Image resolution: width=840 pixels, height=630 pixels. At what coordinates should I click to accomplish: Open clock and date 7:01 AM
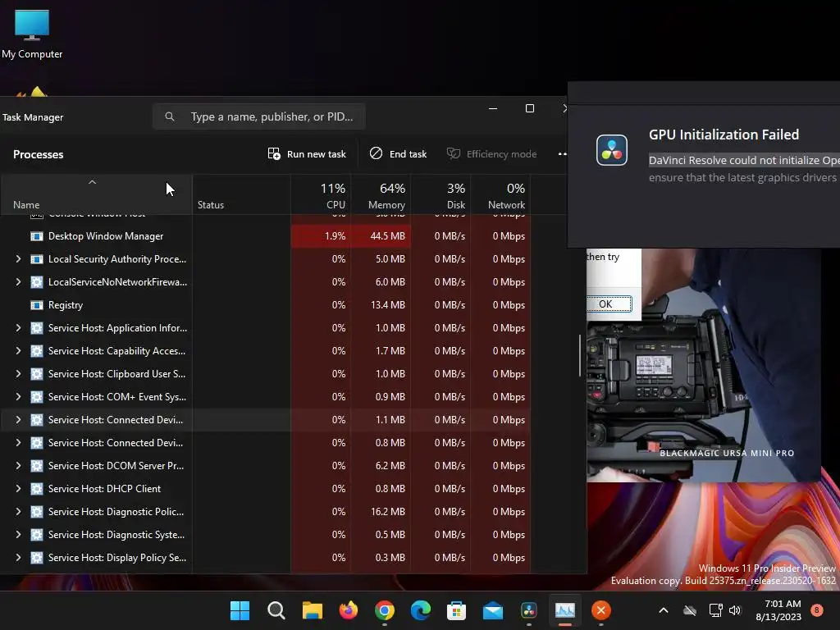778,610
